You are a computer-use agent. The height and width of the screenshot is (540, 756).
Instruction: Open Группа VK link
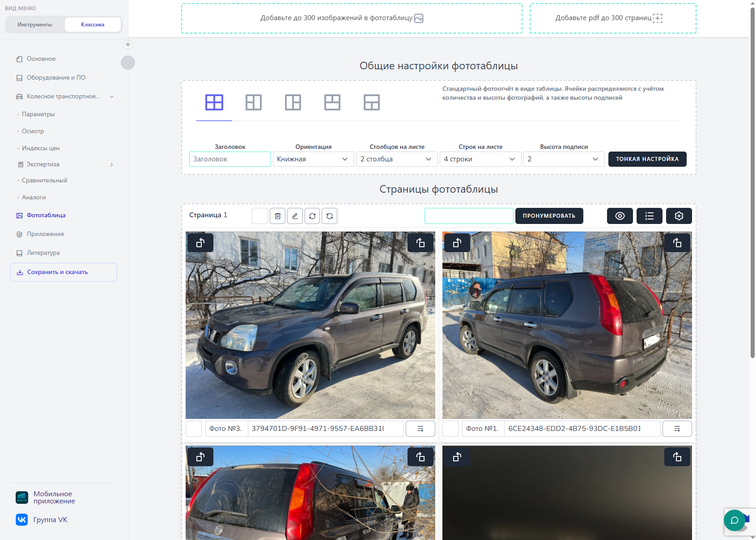(42, 519)
